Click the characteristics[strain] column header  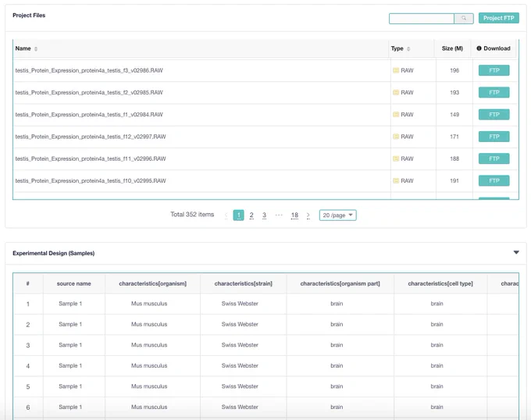click(243, 283)
